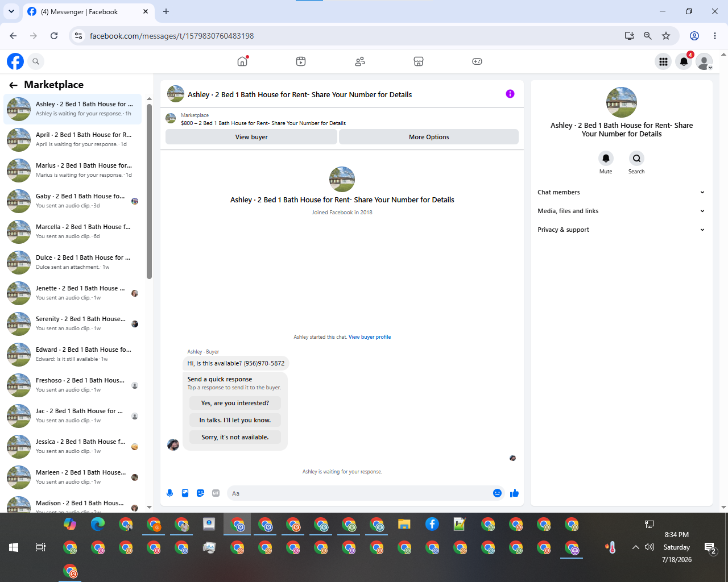Search in conversation using the Search icon
Image resolution: width=728 pixels, height=582 pixels.
click(x=636, y=158)
